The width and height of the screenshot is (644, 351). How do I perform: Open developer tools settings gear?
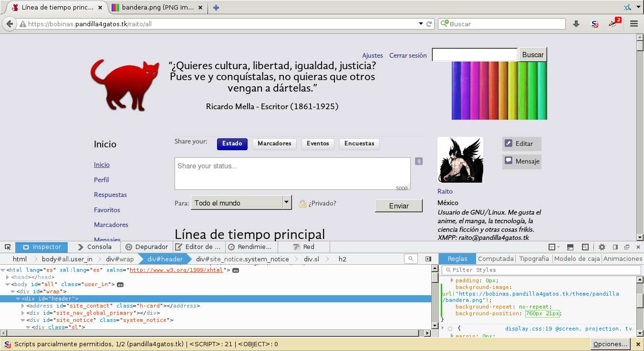(x=602, y=247)
